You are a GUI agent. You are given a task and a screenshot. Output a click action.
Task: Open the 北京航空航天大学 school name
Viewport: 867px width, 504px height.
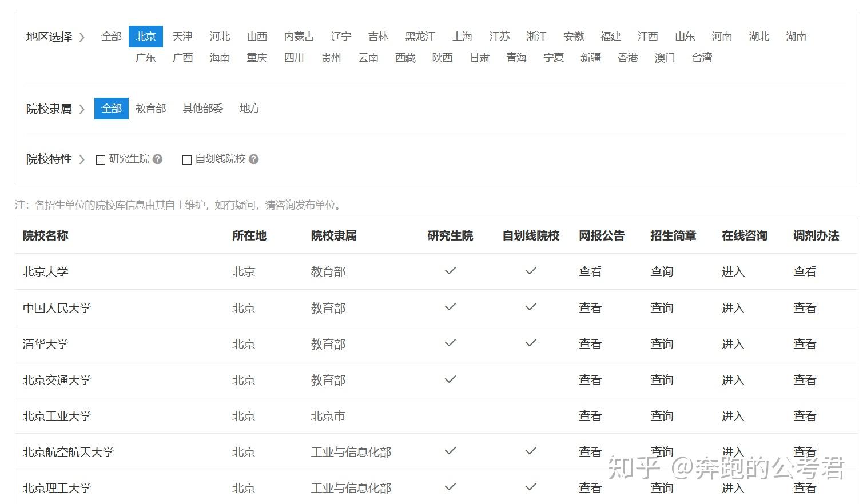69,452
